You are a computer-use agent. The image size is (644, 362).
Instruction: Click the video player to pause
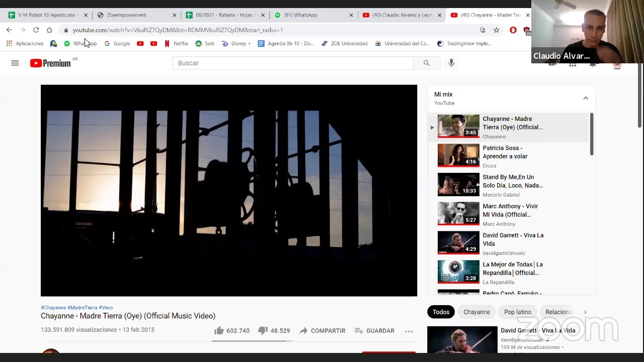tap(229, 191)
